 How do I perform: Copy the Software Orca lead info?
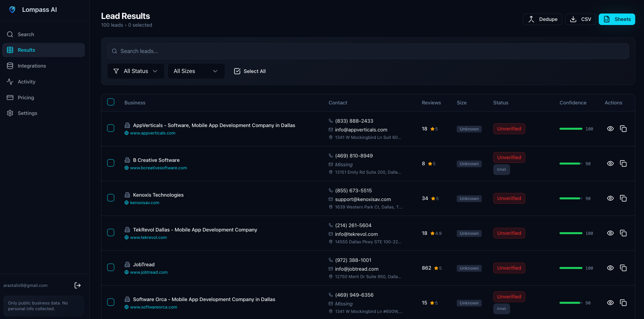(x=623, y=303)
